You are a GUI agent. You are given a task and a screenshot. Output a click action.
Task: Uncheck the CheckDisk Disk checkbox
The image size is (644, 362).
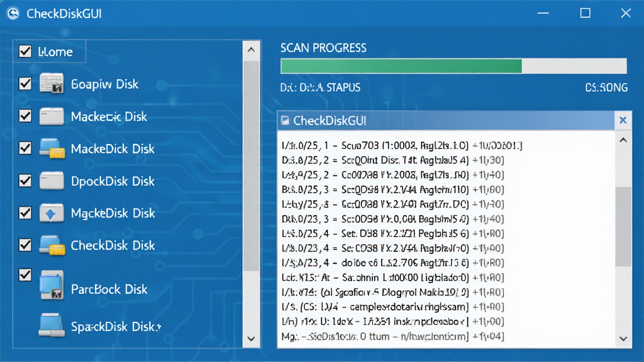click(x=25, y=244)
